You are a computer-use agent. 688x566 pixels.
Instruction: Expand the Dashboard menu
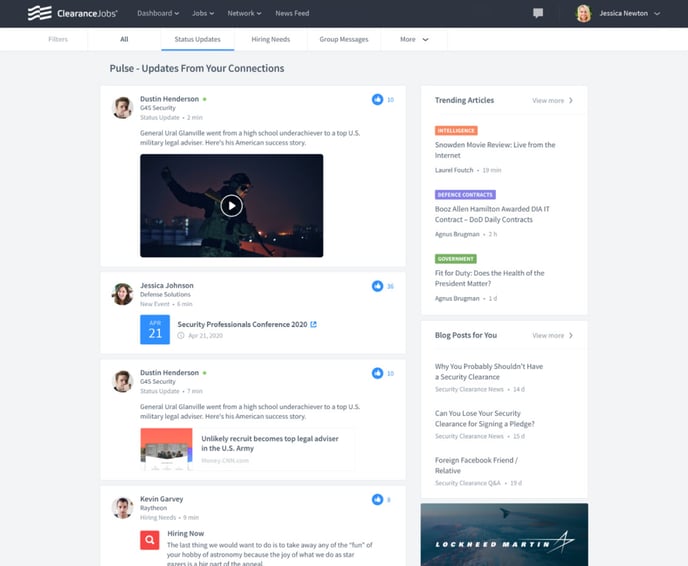point(158,13)
